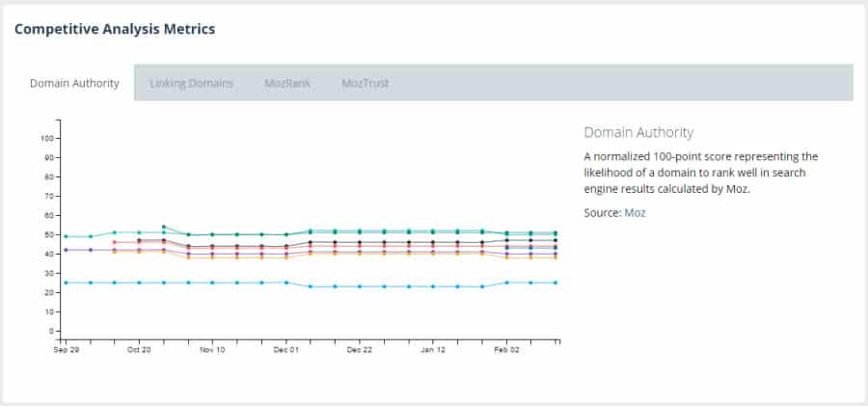
Task: Click the Dec 01 axis label
Action: (x=286, y=350)
